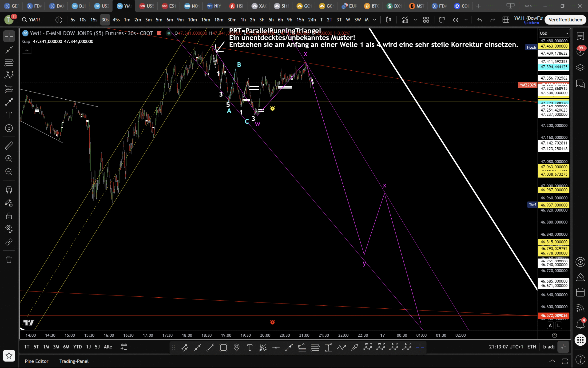Open the Alerts bell panel icon
This screenshot has width=588, height=368.
[580, 324]
